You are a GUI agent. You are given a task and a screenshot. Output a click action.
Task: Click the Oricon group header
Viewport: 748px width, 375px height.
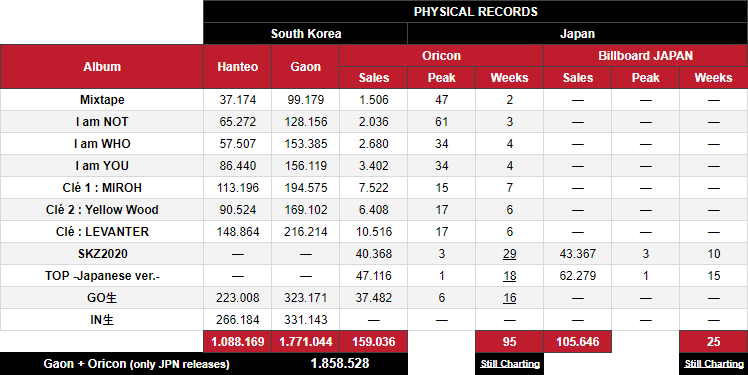point(441,56)
